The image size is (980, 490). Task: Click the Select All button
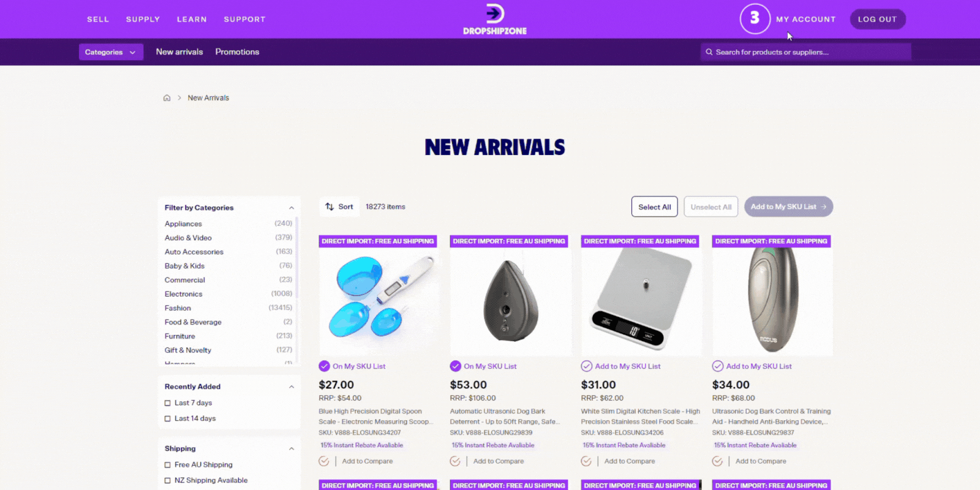654,207
